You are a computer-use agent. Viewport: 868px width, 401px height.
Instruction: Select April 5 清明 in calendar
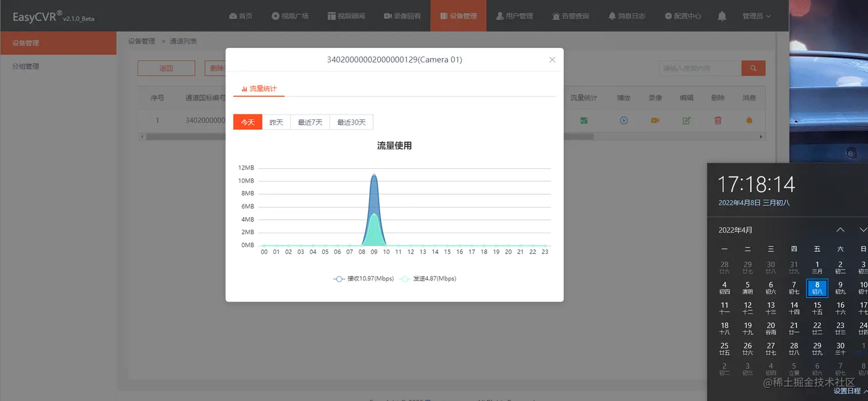click(x=747, y=287)
